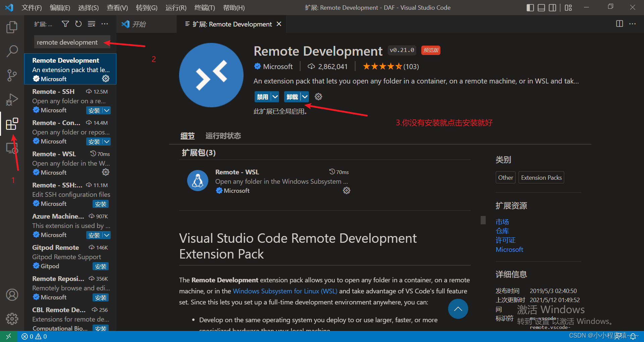Image resolution: width=644 pixels, height=342 pixels.
Task: Open gear for Remote Development list item
Action: click(106, 78)
